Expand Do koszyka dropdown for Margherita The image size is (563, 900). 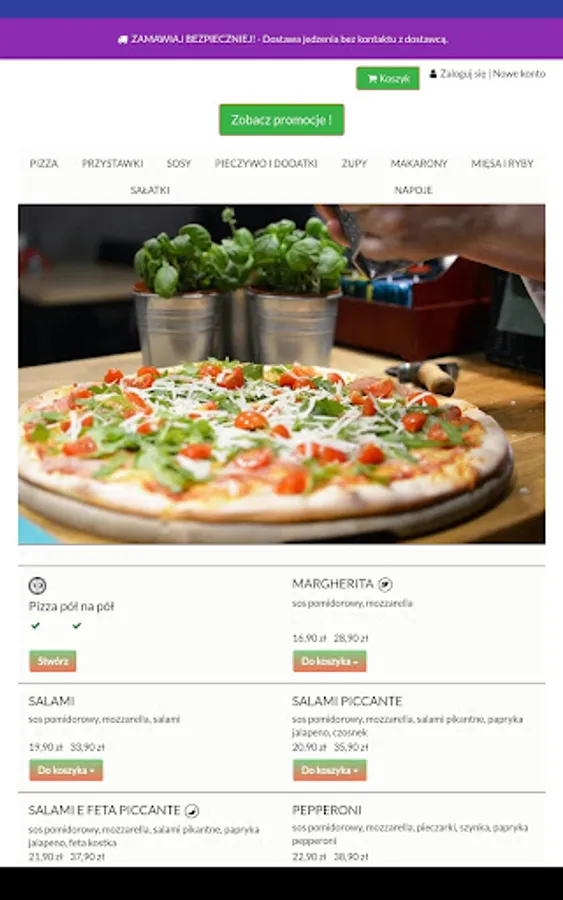329,661
